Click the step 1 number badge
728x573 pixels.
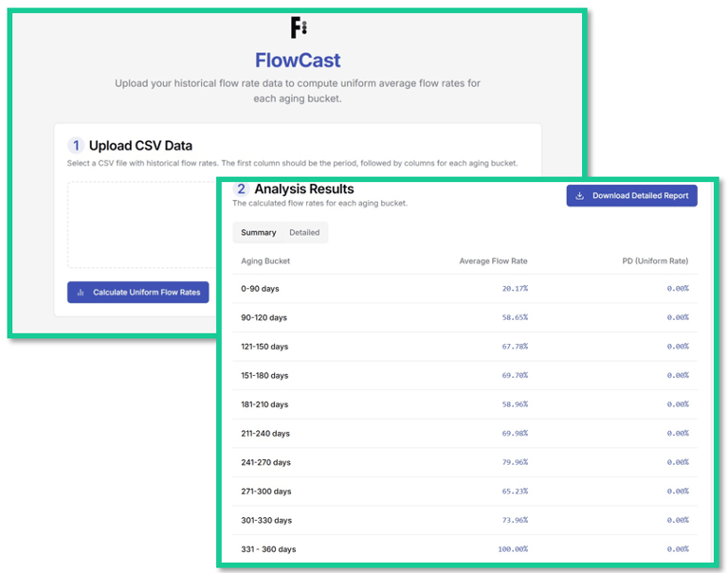click(76, 146)
